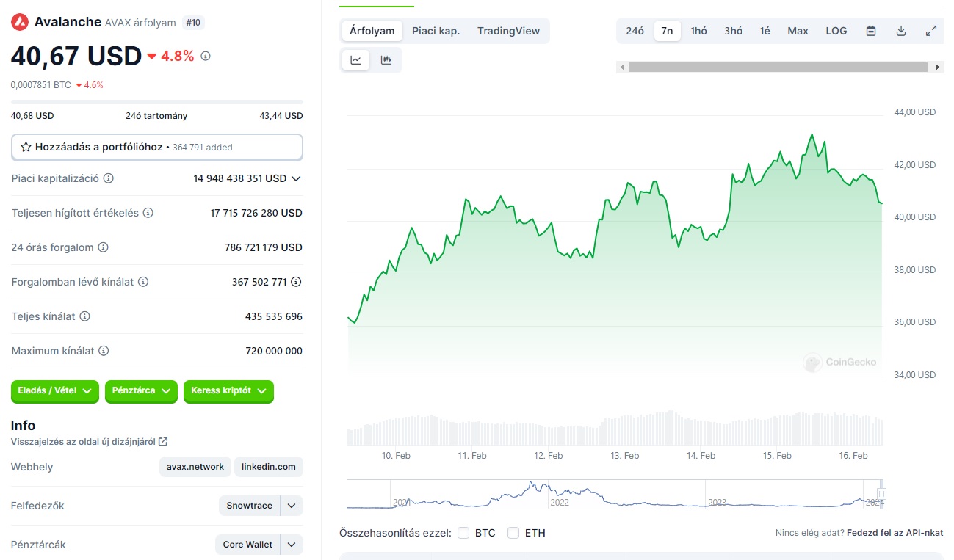Click the 24ó tartomány price range bar
The image size is (954, 560).
click(157, 101)
